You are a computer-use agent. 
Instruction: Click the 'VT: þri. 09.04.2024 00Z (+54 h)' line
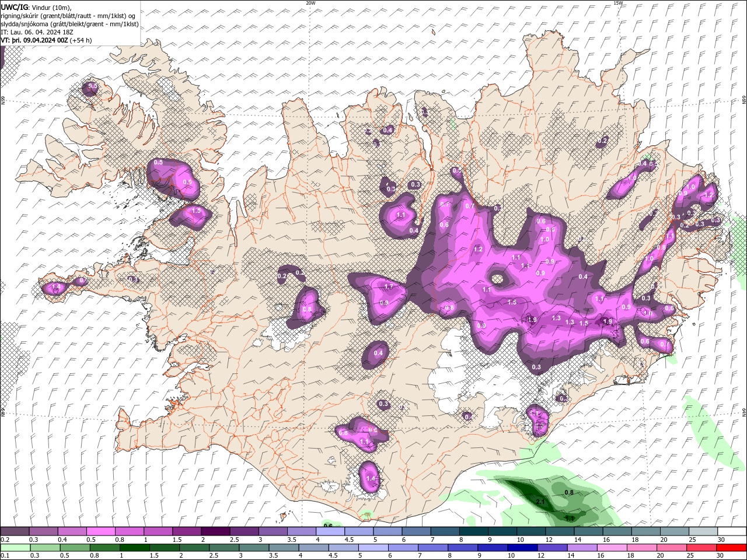46,40
